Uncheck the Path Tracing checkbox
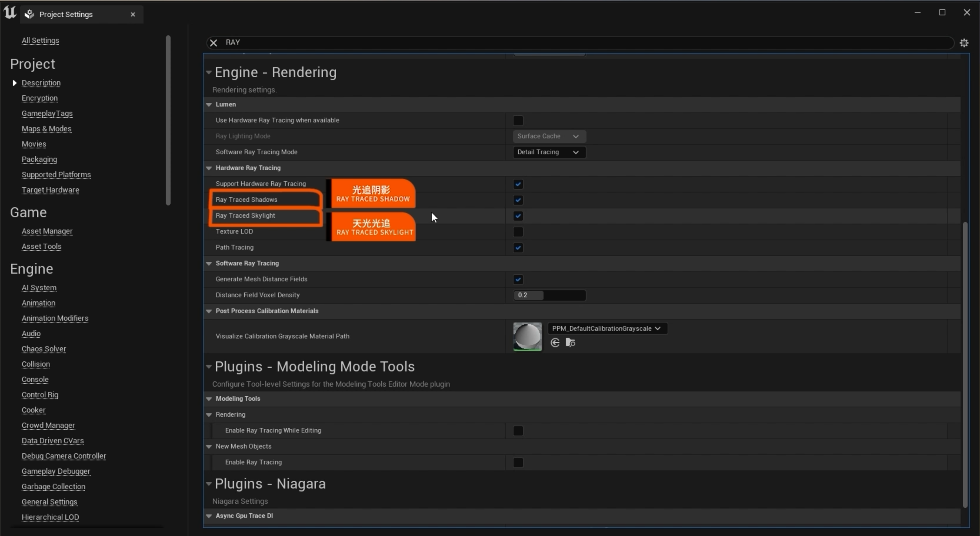Image resolution: width=980 pixels, height=536 pixels. pos(518,248)
